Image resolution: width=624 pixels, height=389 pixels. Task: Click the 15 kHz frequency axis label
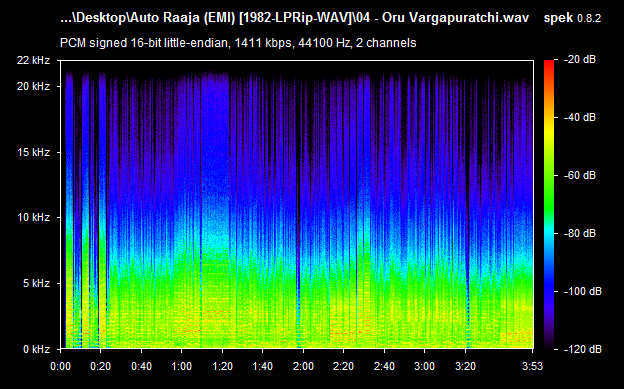click(x=33, y=152)
